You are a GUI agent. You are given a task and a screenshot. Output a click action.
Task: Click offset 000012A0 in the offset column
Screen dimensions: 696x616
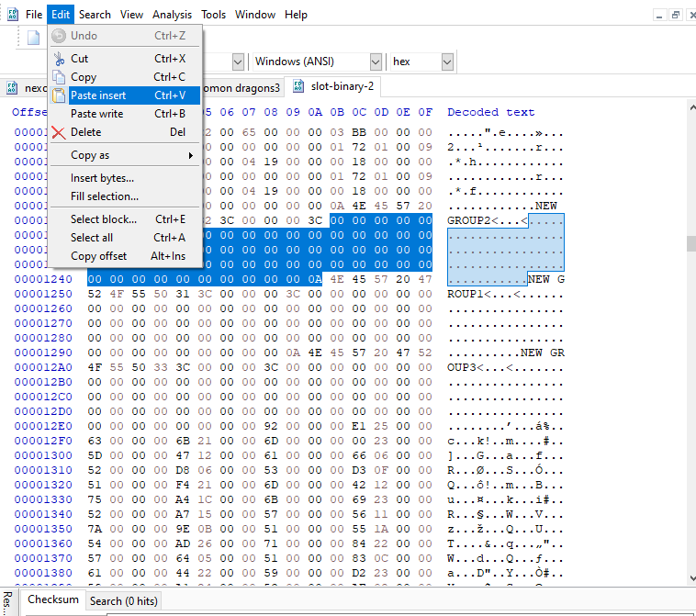point(43,367)
